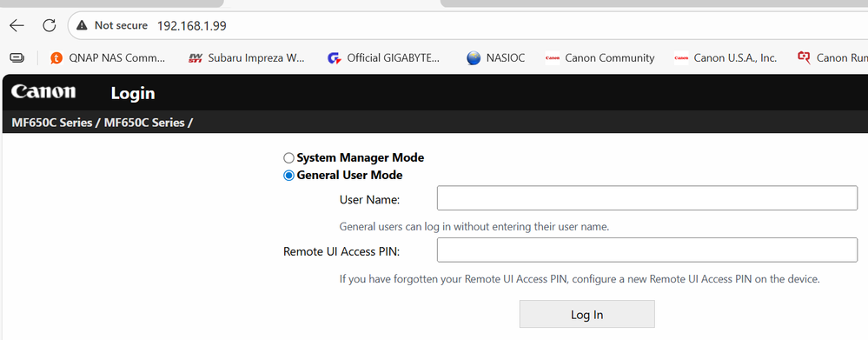
Task: Click the MF650C Series device name text
Action: pos(102,123)
